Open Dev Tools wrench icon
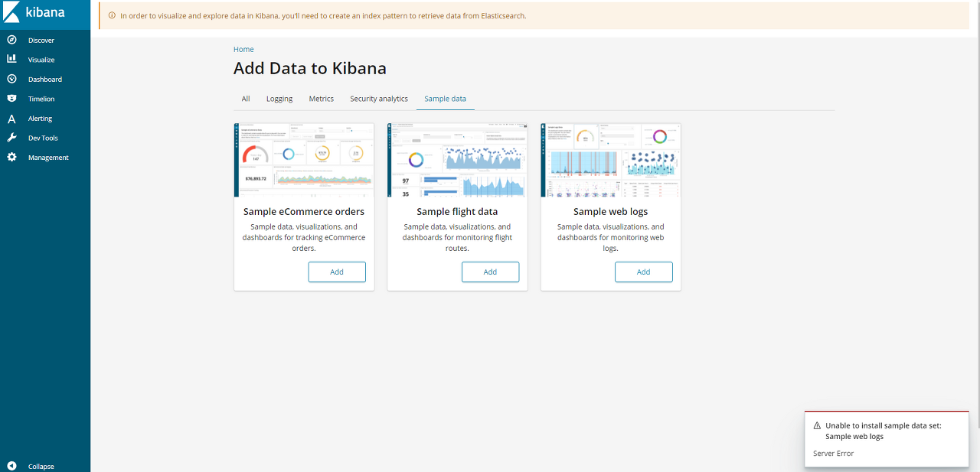This screenshot has width=980, height=472. click(11, 138)
